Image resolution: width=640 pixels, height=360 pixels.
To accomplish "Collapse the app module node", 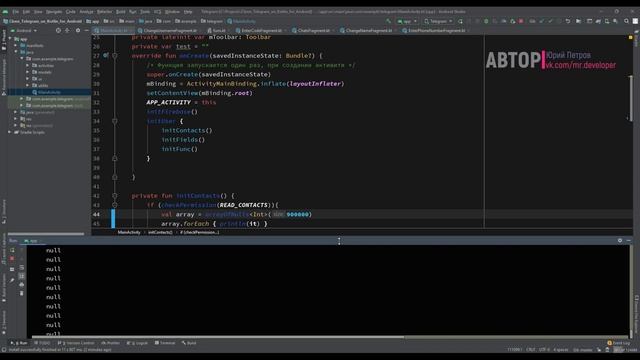I will click(x=10, y=39).
